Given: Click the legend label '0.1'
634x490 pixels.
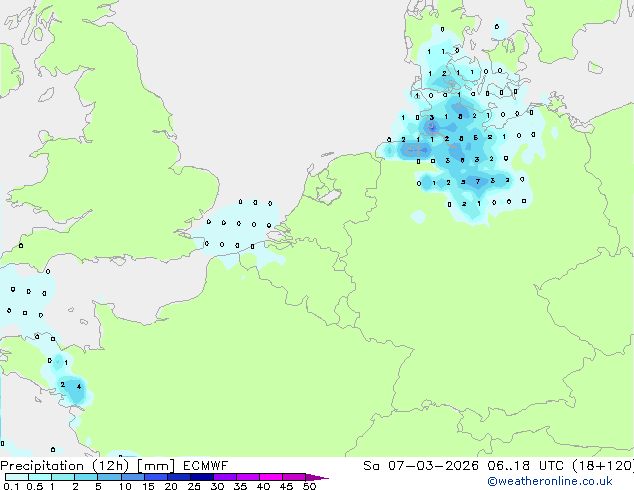Looking at the screenshot, I should 11,486.
